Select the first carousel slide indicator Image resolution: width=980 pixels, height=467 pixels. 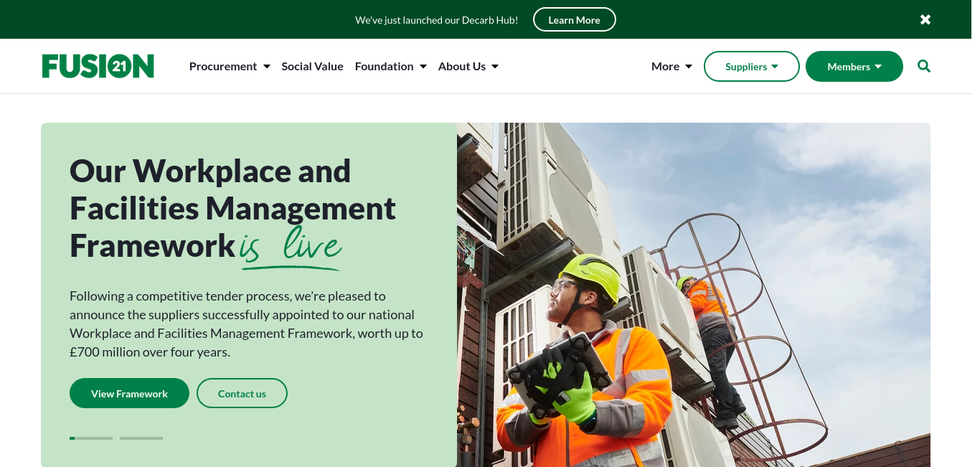click(x=91, y=438)
